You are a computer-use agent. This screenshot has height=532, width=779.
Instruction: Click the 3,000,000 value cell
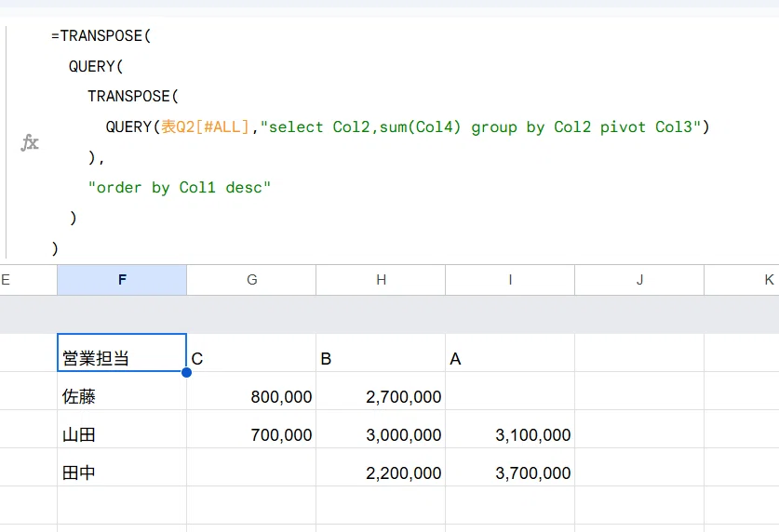coord(381,430)
